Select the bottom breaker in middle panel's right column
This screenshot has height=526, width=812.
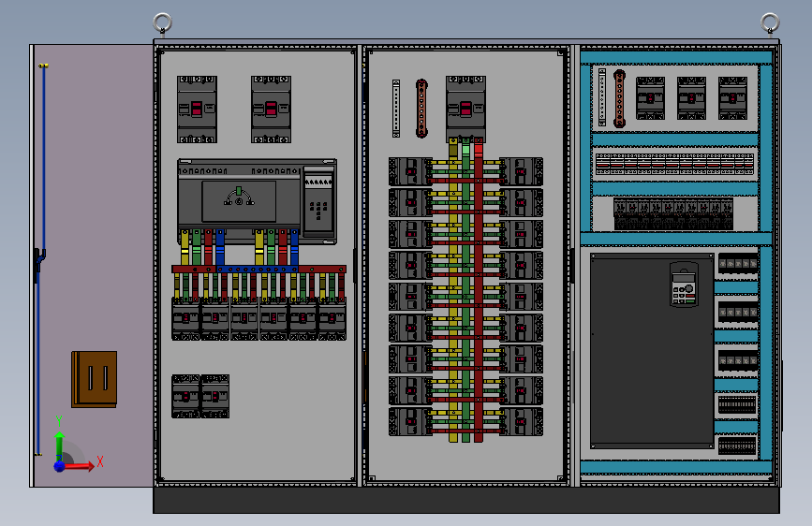[x=522, y=422]
